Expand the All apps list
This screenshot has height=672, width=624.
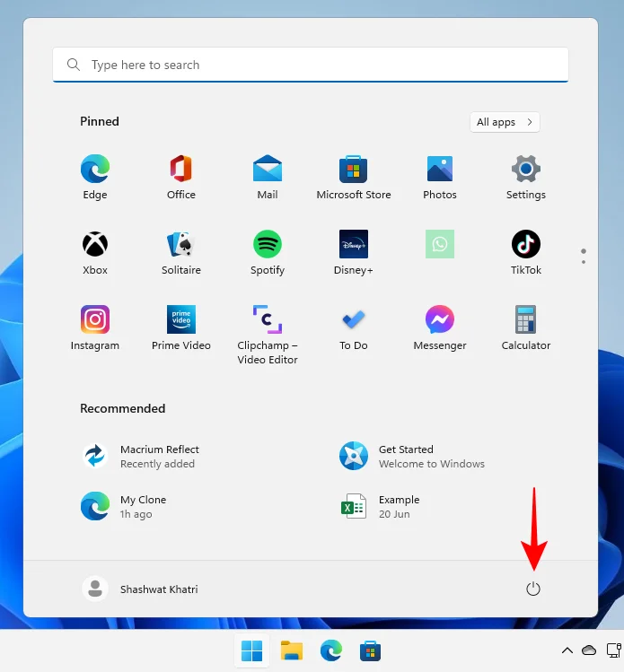[x=505, y=122]
